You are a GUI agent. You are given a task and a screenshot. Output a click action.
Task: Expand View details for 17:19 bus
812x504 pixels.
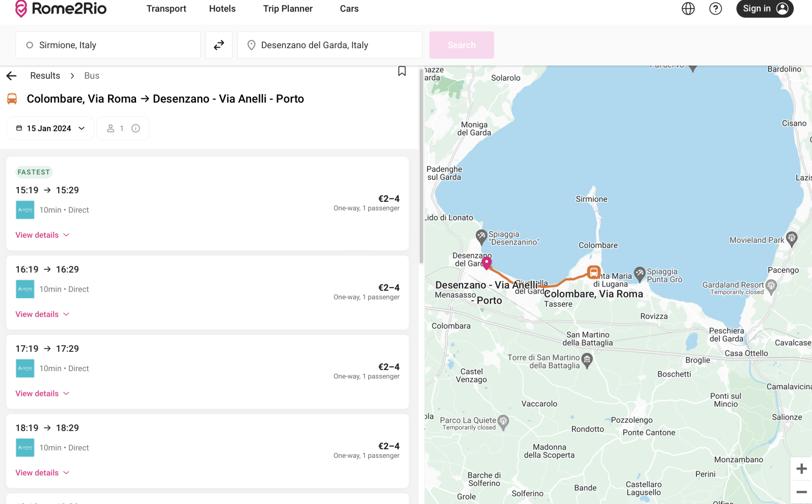42,393
